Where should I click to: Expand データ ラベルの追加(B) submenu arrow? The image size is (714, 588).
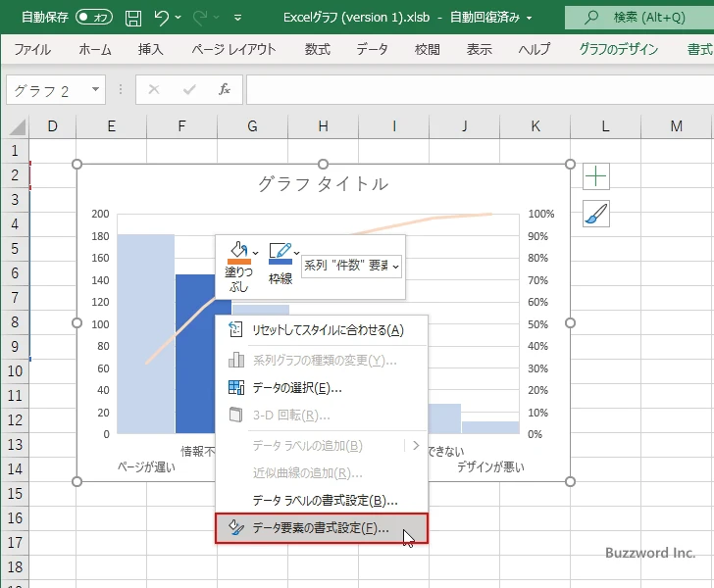pyautogui.click(x=416, y=446)
